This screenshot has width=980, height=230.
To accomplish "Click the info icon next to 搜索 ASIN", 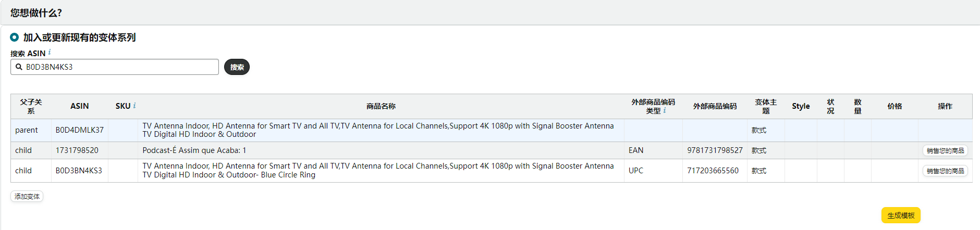I will [50, 52].
